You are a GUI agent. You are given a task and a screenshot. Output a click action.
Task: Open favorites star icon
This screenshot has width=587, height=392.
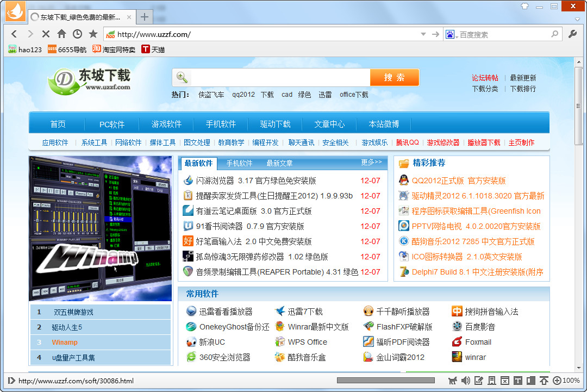tap(93, 34)
